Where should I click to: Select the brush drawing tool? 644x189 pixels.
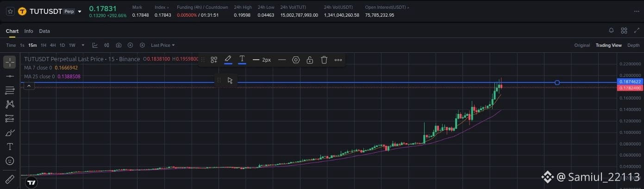pos(10,133)
